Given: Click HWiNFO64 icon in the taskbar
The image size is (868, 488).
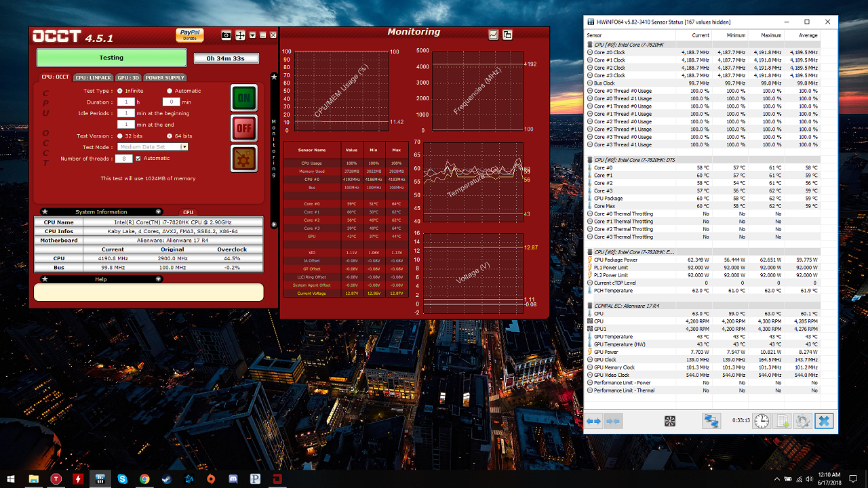Looking at the screenshot, I should tap(100, 479).
